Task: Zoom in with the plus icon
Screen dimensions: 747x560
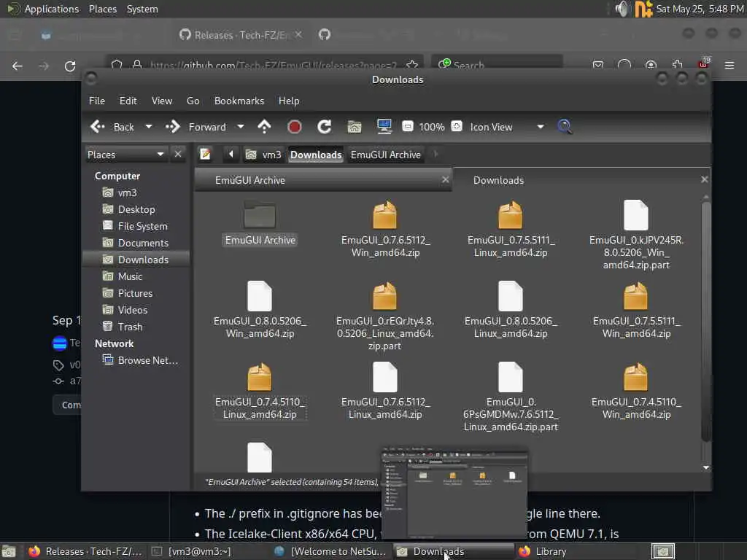Action: [x=457, y=127]
